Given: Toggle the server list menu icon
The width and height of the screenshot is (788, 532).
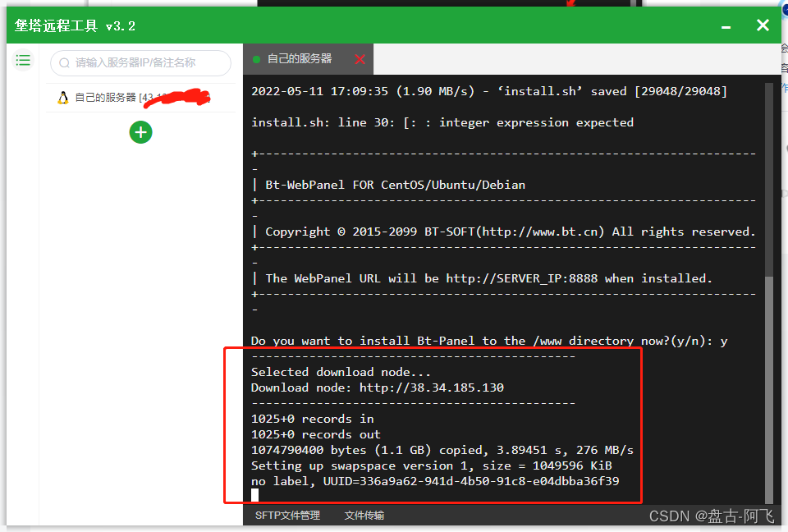Looking at the screenshot, I should [x=23, y=61].
